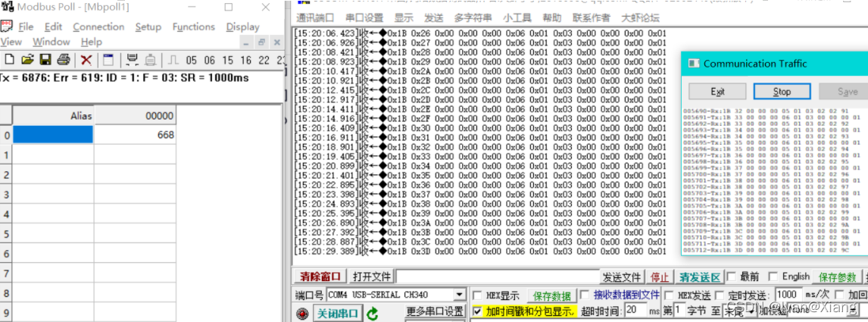Click the New document icon in Modbus Poll
The image size is (868, 322).
coord(9,60)
